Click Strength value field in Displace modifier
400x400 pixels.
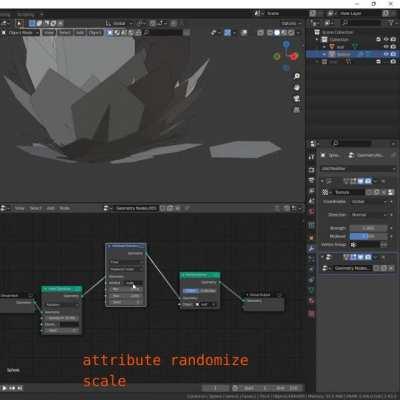(368, 228)
